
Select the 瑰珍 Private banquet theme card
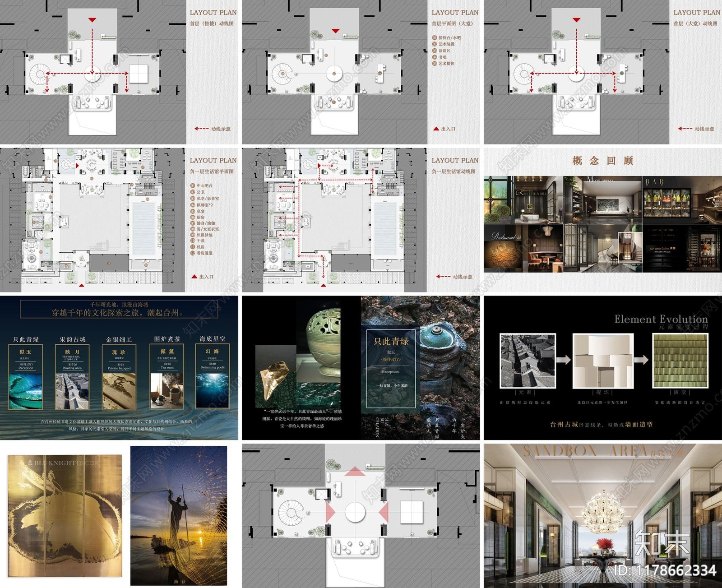(120, 377)
